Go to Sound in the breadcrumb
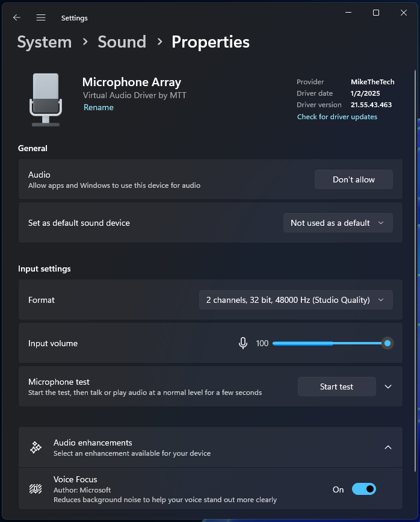The height and width of the screenshot is (522, 420). click(x=122, y=42)
